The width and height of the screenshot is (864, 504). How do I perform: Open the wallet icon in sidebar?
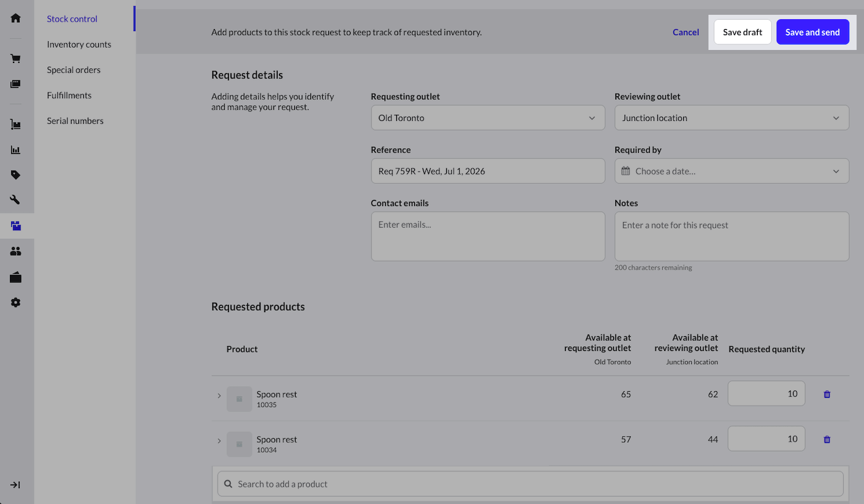(x=15, y=277)
